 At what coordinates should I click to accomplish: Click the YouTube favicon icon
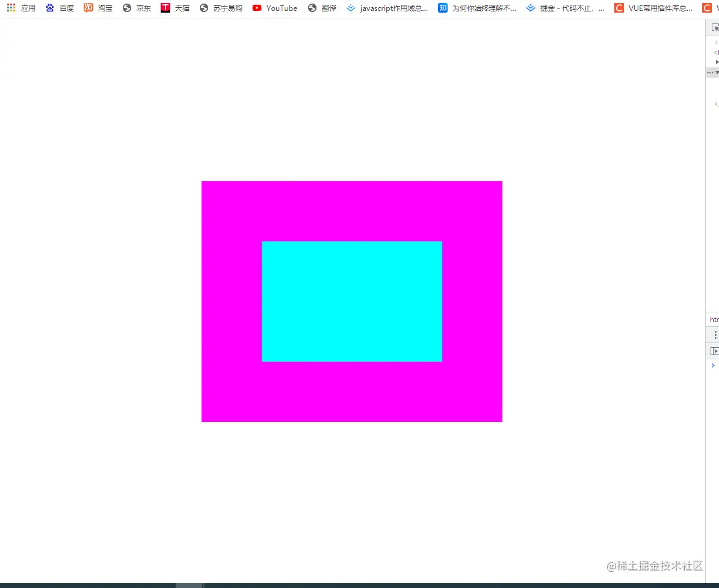tap(256, 8)
